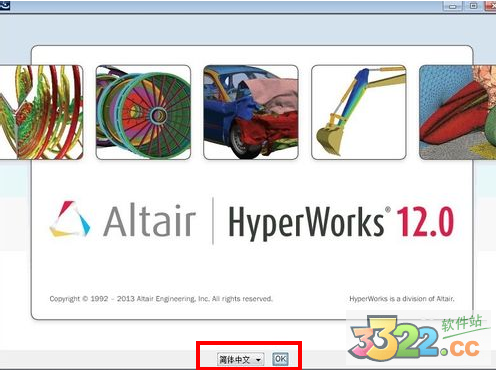
Task: Select the excavator arm stress thumbnail
Action: [359, 112]
